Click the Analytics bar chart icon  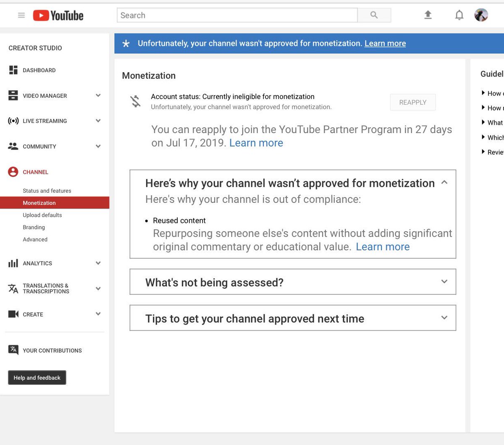[x=13, y=263]
